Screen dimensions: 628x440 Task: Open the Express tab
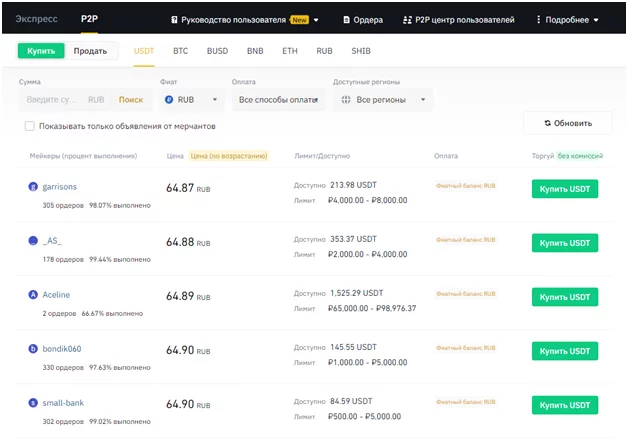pyautogui.click(x=34, y=19)
